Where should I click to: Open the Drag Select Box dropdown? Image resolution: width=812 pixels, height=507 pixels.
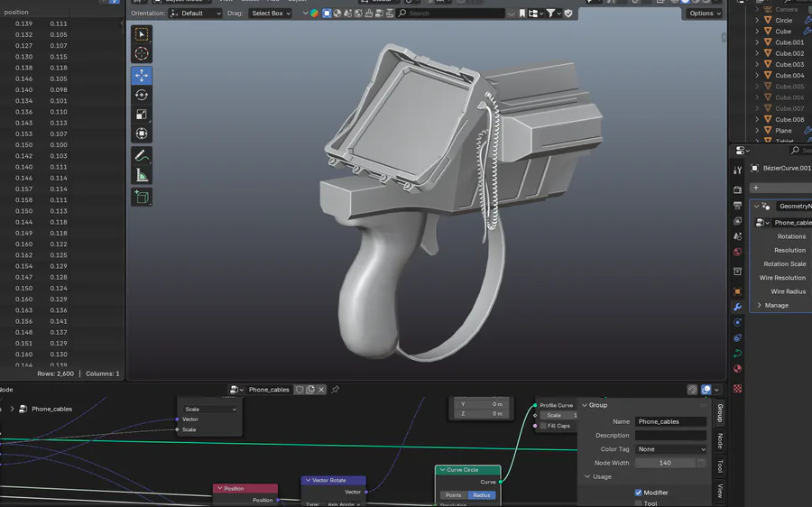coord(271,14)
